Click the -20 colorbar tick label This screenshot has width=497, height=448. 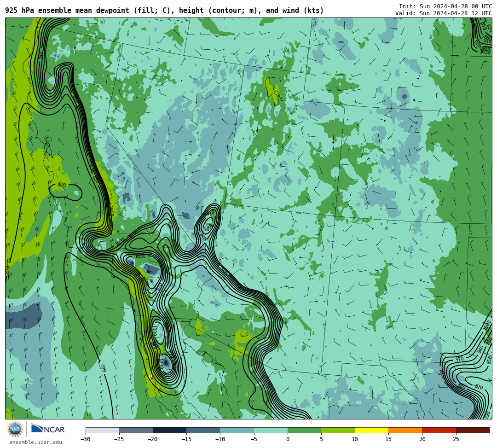(153, 439)
